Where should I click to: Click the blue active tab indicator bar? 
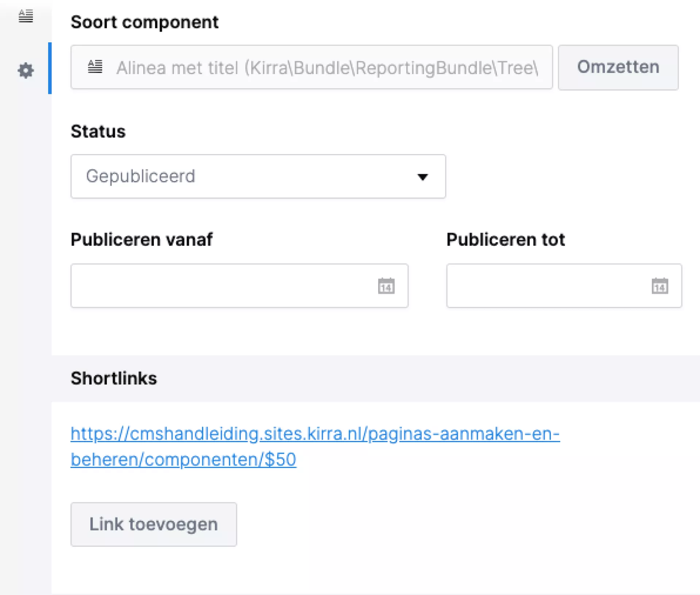pyautogui.click(x=50, y=68)
